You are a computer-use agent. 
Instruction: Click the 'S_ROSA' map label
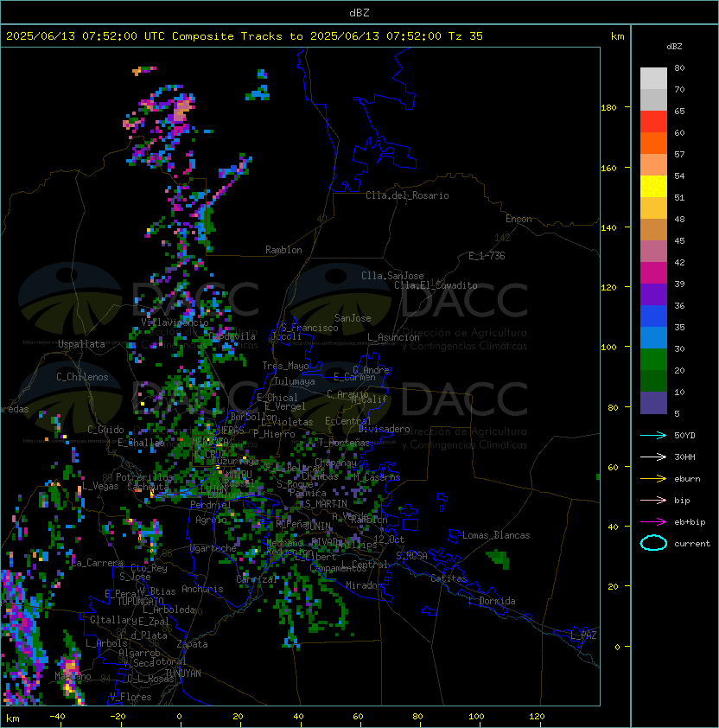[411, 556]
